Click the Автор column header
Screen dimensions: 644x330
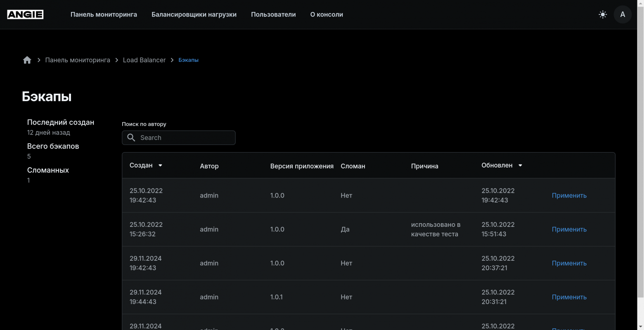pyautogui.click(x=209, y=166)
